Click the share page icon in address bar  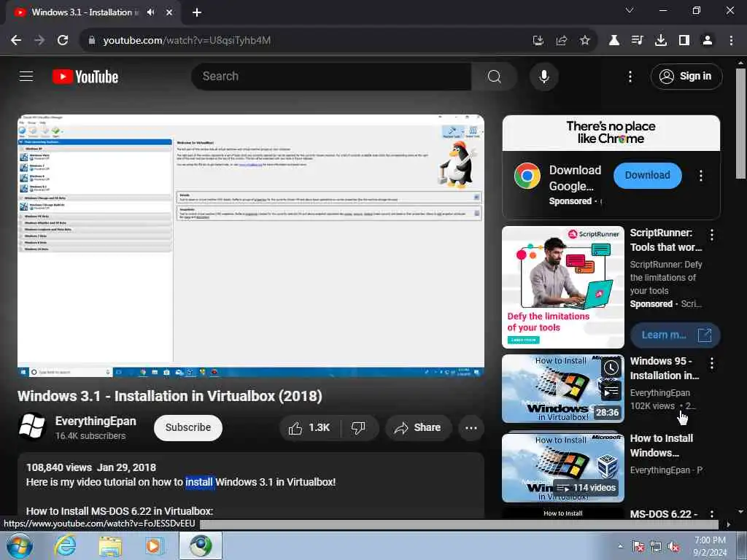(x=562, y=41)
